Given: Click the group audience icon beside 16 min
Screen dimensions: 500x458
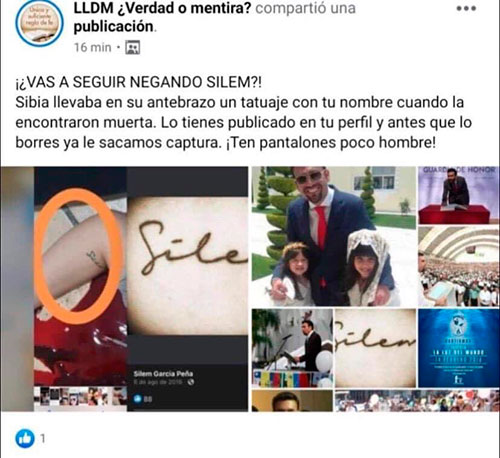Looking at the screenshot, I should pyautogui.click(x=132, y=47).
